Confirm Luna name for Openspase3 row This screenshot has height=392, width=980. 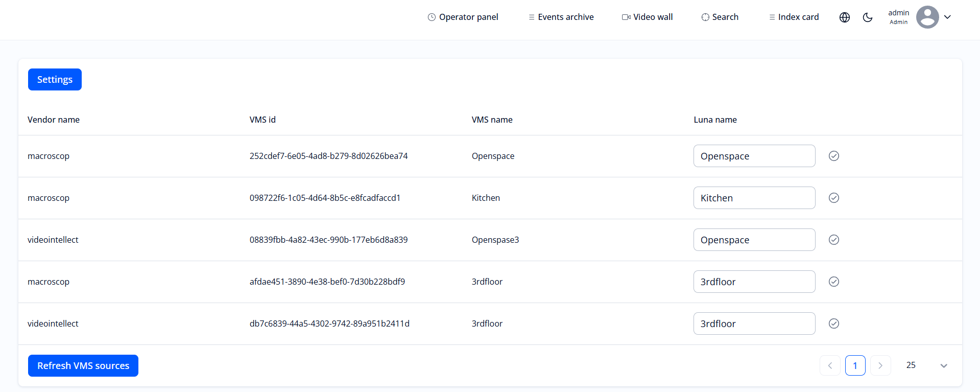[x=833, y=240]
